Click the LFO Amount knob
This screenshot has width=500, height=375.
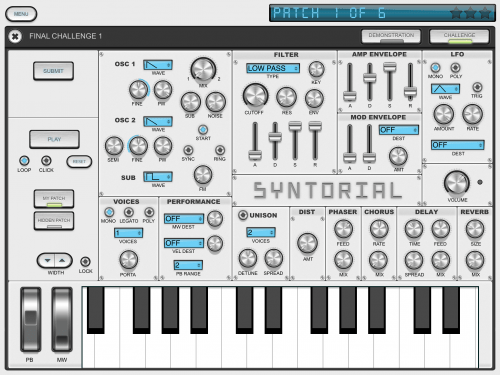[444, 114]
